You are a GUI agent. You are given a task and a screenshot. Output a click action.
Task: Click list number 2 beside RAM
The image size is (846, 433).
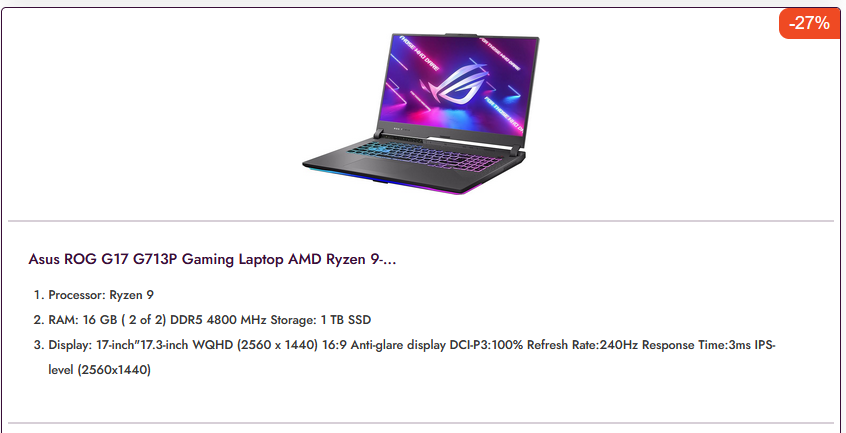[37, 320]
